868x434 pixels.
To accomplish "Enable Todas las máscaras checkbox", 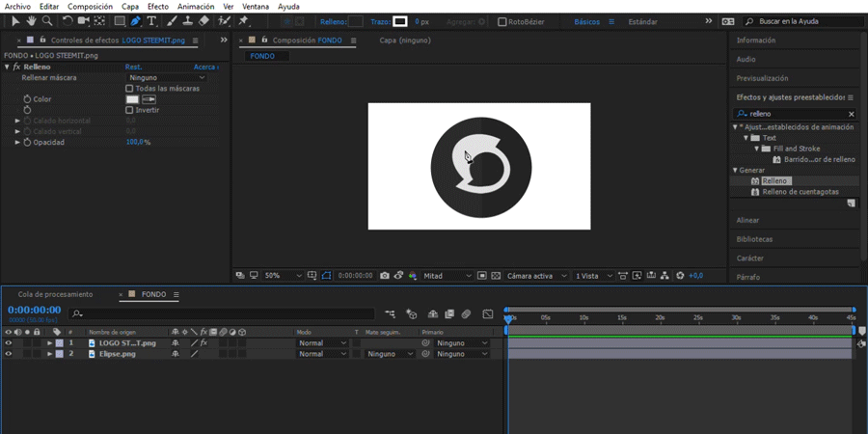I will click(130, 89).
